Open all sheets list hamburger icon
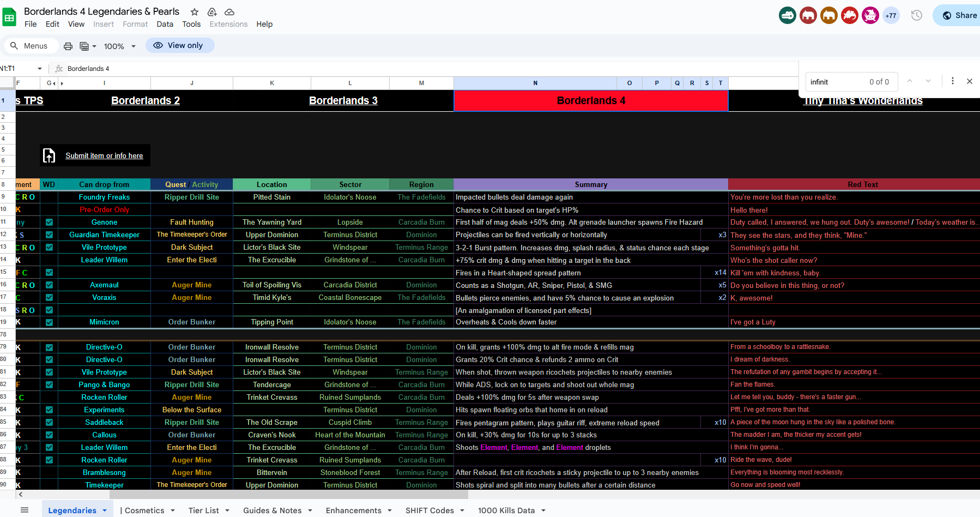980x517 pixels. pyautogui.click(x=25, y=510)
